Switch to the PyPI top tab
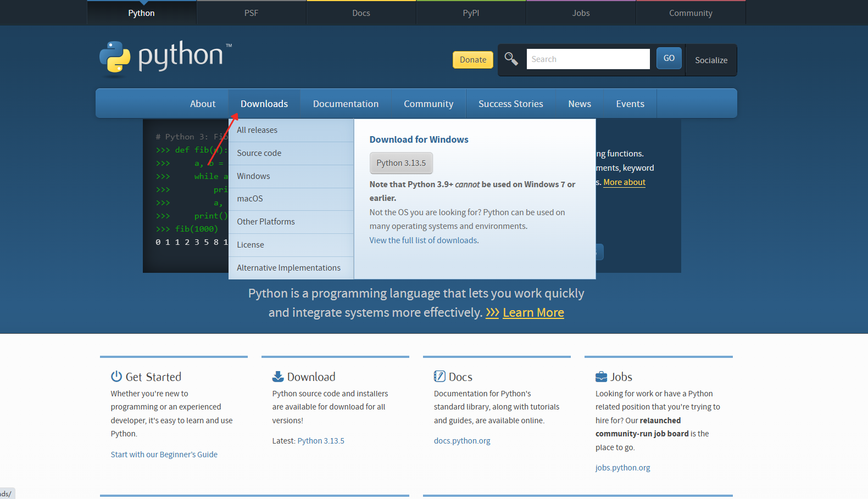 tap(471, 13)
